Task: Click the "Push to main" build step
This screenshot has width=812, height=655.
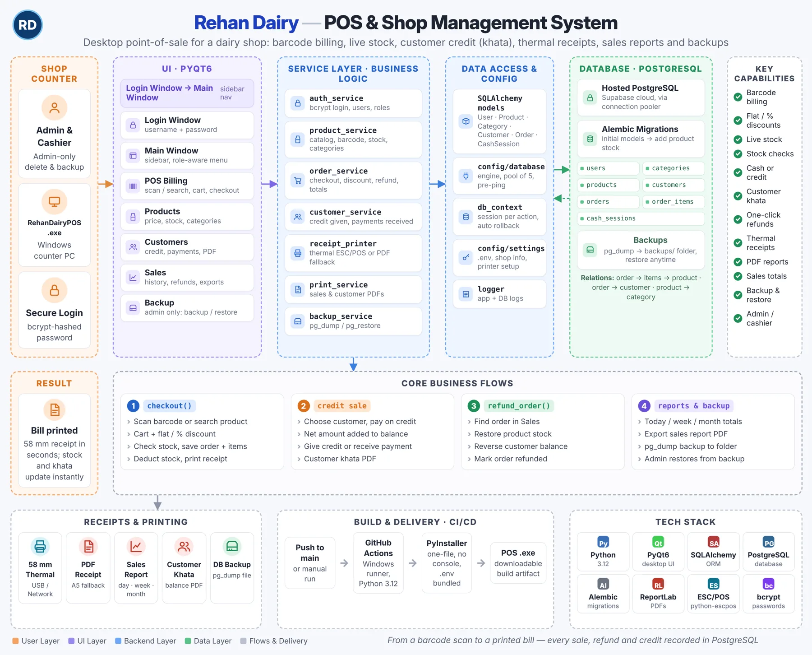Action: click(x=310, y=563)
